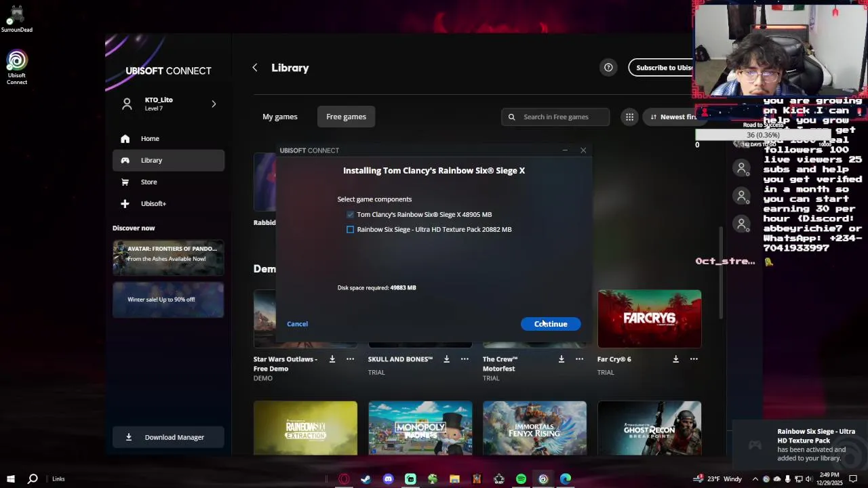The image size is (868, 488).
Task: Minimize the install dialog window
Action: [565, 150]
